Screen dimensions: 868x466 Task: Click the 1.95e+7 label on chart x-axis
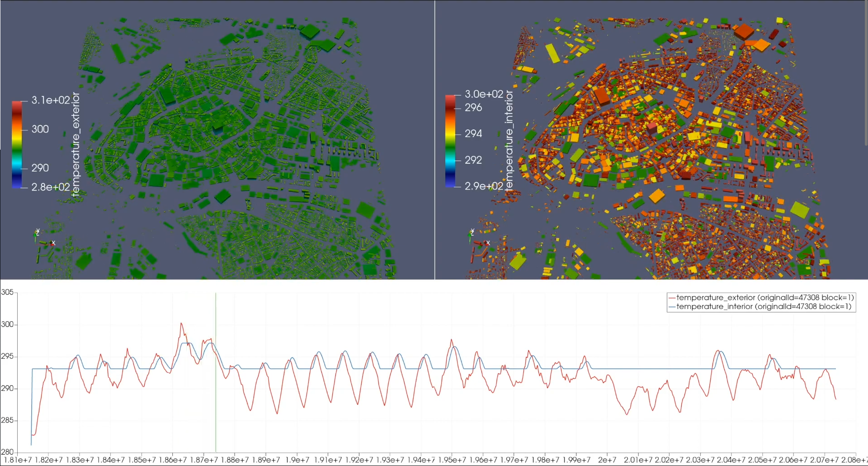452,460
